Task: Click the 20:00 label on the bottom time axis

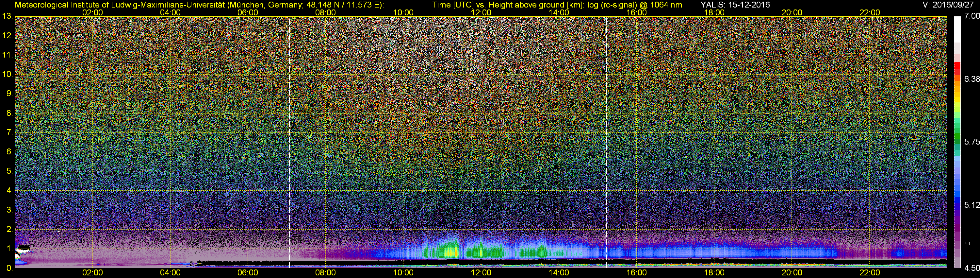Action: (x=792, y=273)
